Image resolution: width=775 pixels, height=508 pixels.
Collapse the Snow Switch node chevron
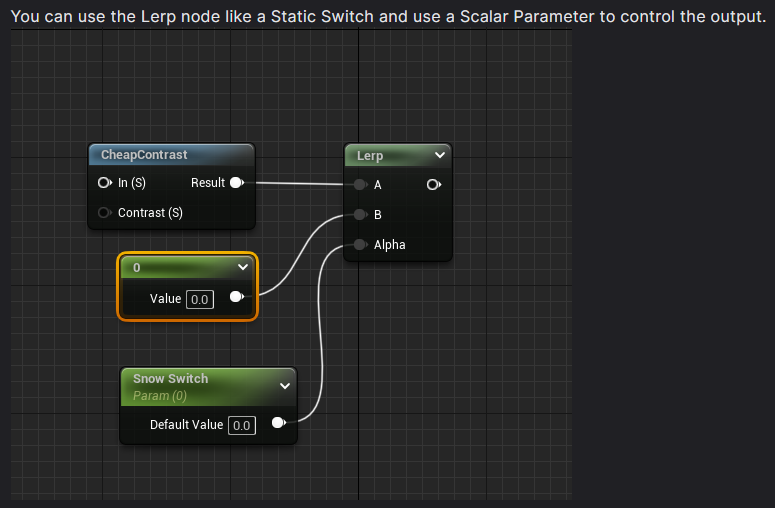[x=285, y=386]
